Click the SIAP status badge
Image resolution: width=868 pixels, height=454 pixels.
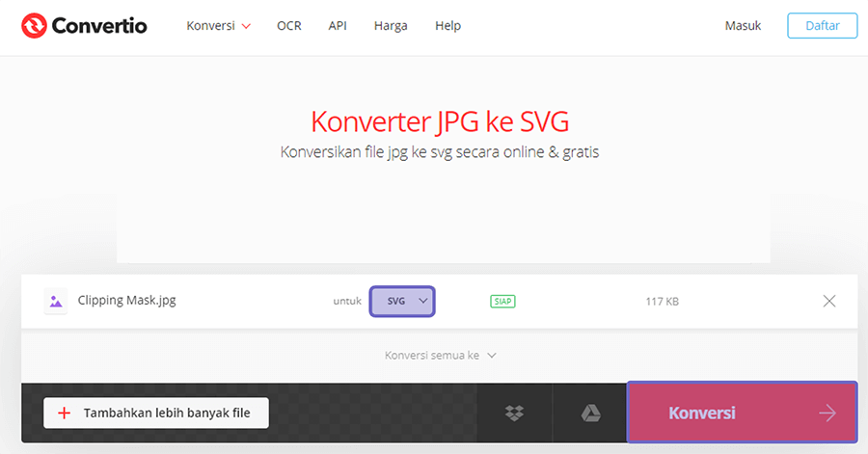pyautogui.click(x=502, y=302)
